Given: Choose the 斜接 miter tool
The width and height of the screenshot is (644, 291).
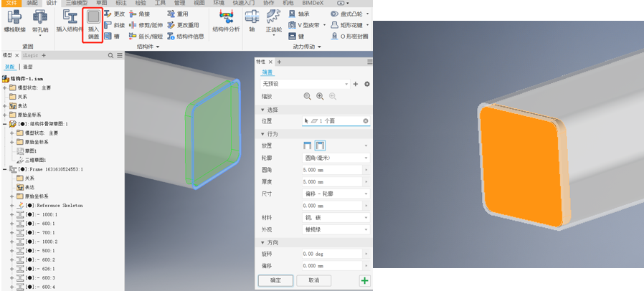Looking at the screenshot, I should (115, 25).
